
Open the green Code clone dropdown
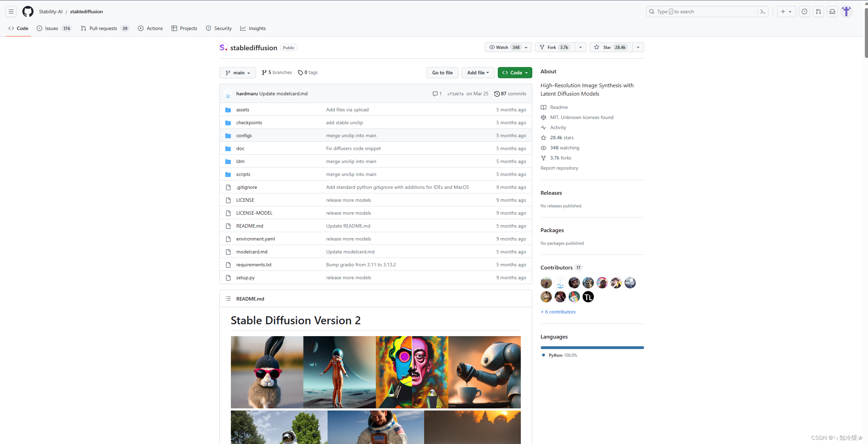click(x=515, y=73)
